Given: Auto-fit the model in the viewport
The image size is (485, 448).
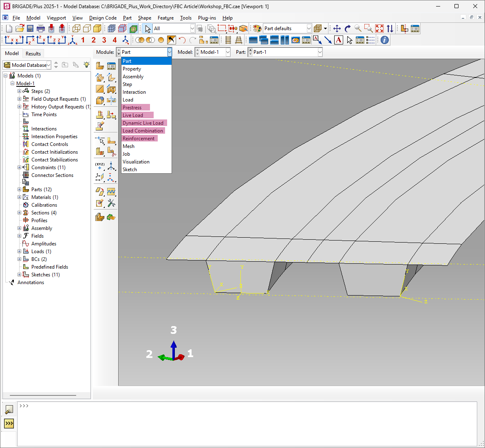Looking at the screenshot, I should (379, 28).
